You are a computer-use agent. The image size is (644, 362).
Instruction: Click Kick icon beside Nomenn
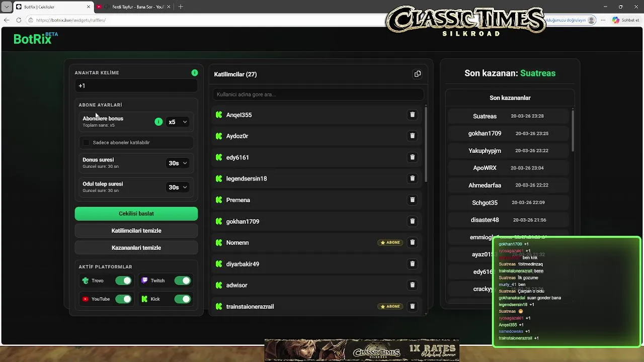click(x=219, y=242)
